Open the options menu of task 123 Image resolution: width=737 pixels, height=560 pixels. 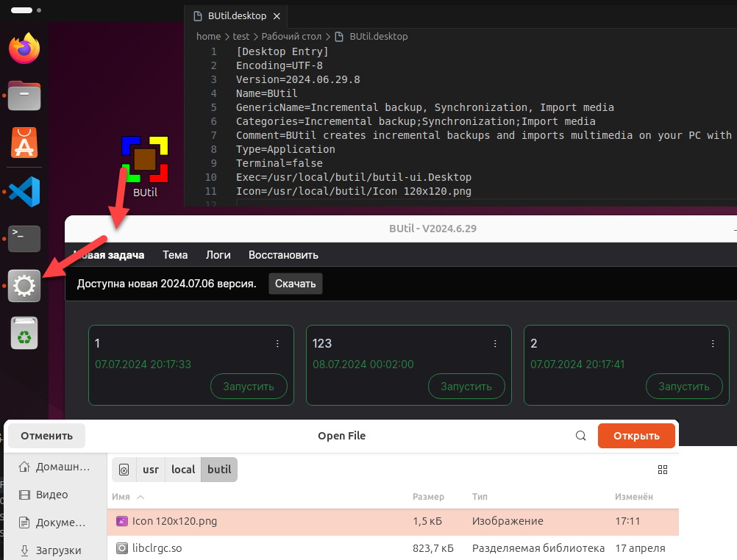495,343
